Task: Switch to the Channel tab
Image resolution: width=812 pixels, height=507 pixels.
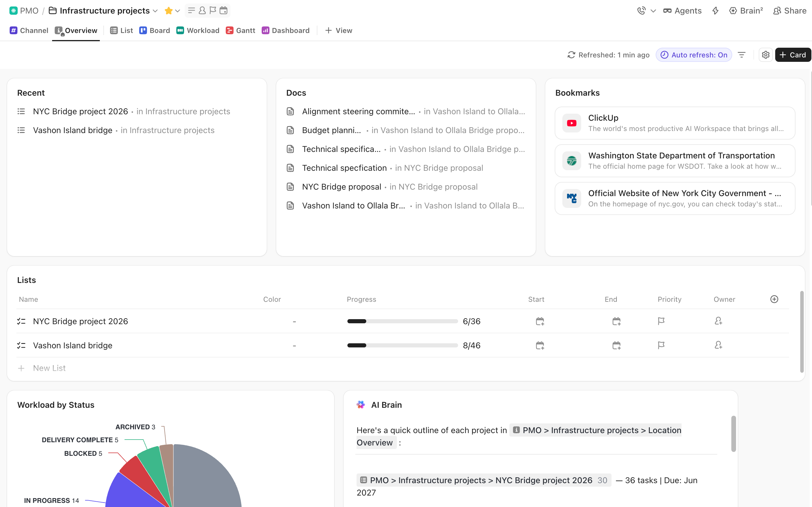Action: click(x=29, y=31)
